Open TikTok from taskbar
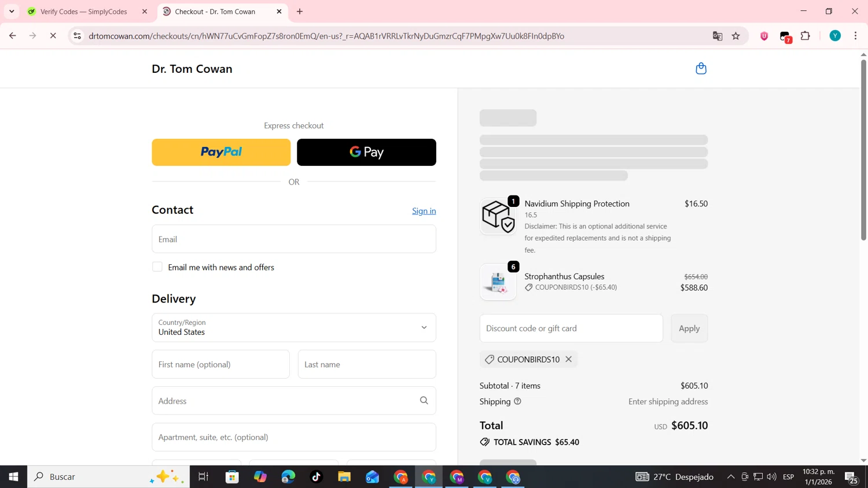 pos(316,476)
